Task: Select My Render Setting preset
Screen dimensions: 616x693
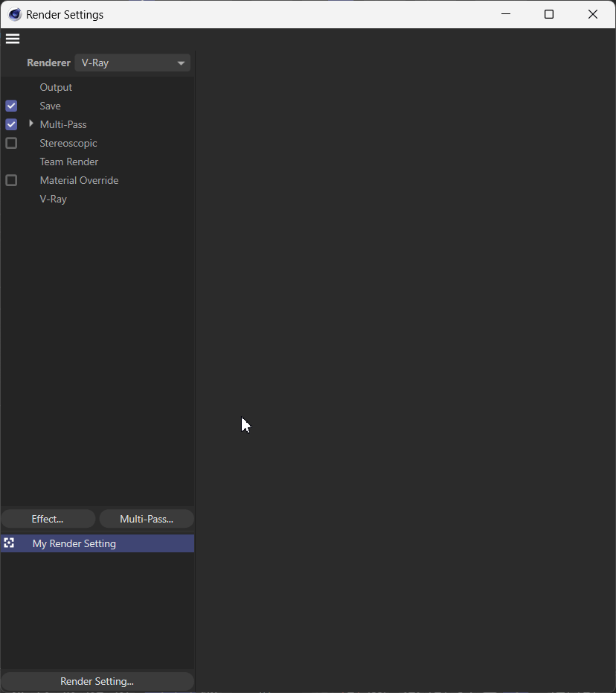Action: (x=74, y=543)
